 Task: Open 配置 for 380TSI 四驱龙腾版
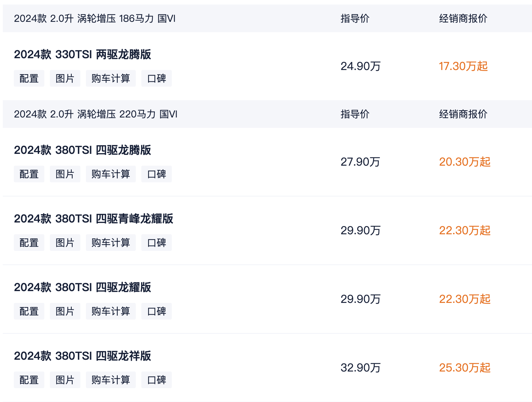point(29,174)
